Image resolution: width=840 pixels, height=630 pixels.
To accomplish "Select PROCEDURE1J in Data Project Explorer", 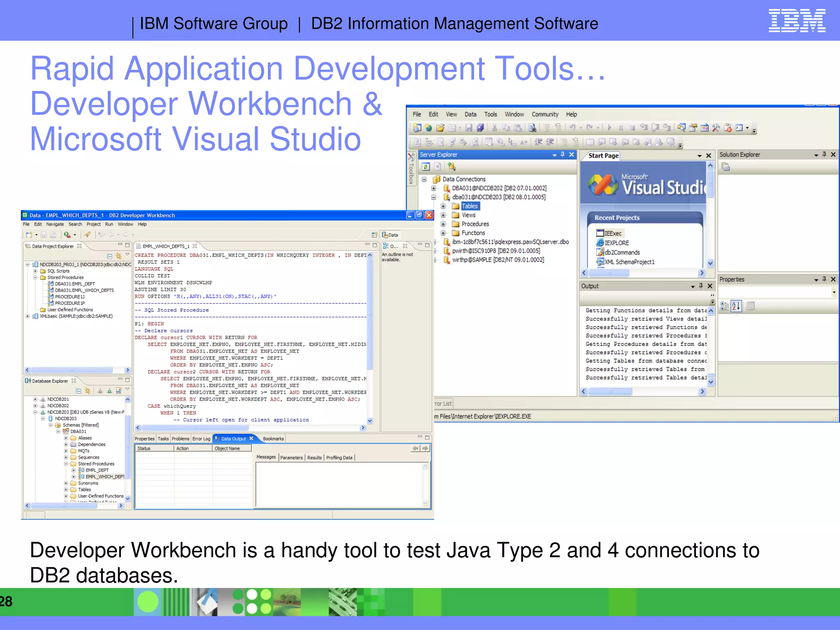I will tap(66, 297).
